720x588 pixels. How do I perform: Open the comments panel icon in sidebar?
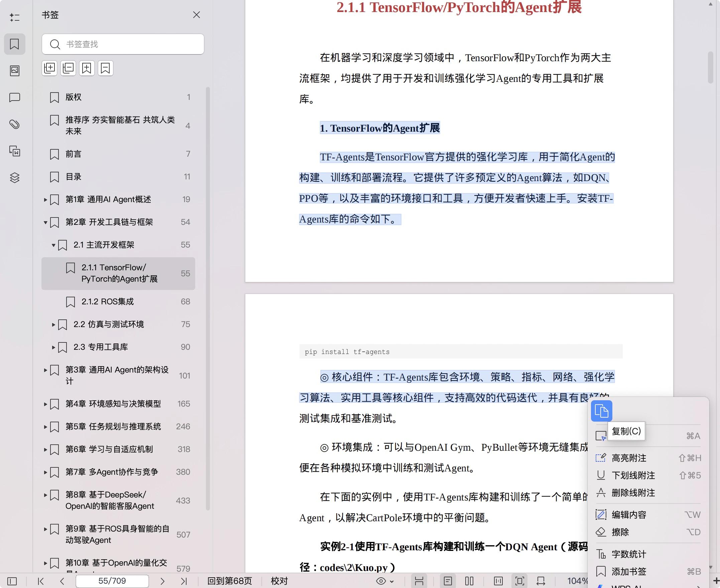click(x=15, y=98)
